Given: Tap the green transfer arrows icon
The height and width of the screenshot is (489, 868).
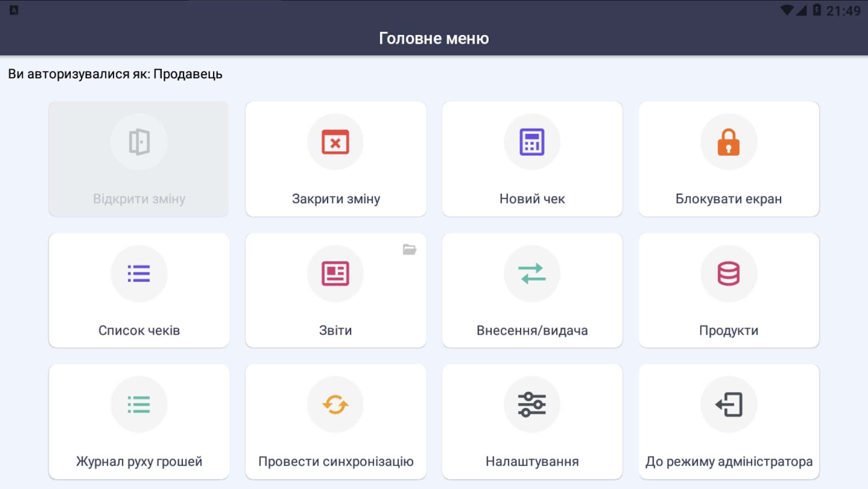Looking at the screenshot, I should (x=532, y=274).
